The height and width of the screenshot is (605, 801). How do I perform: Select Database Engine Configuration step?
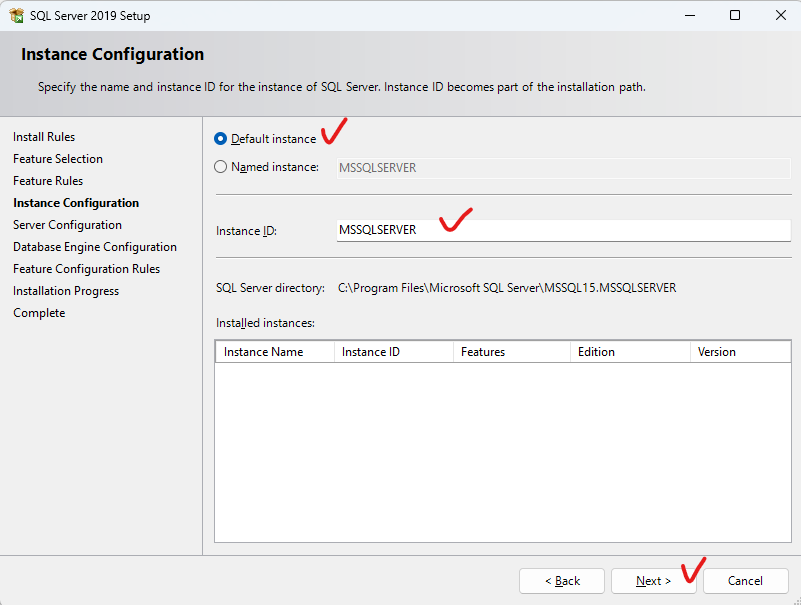click(x=95, y=247)
